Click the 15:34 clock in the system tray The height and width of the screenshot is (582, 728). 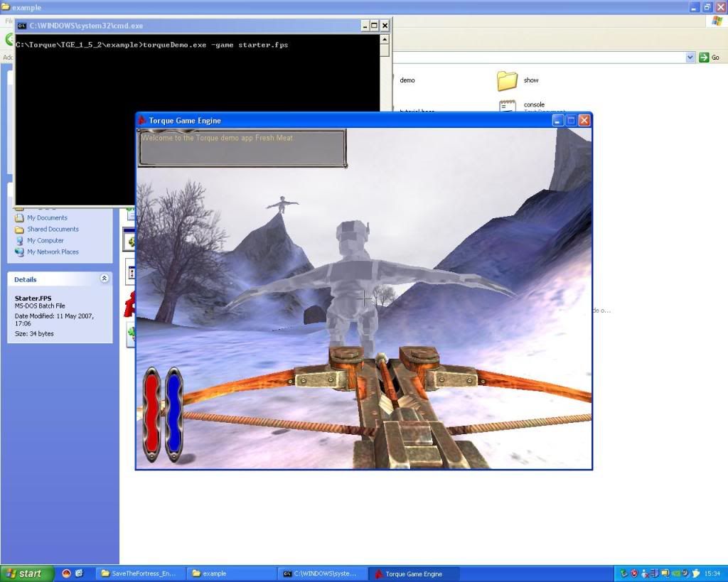coord(712,573)
